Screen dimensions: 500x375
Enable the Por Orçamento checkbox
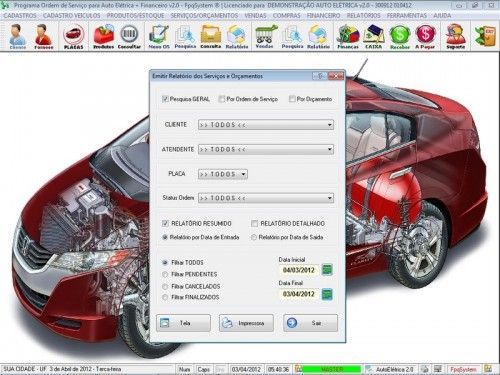point(292,99)
